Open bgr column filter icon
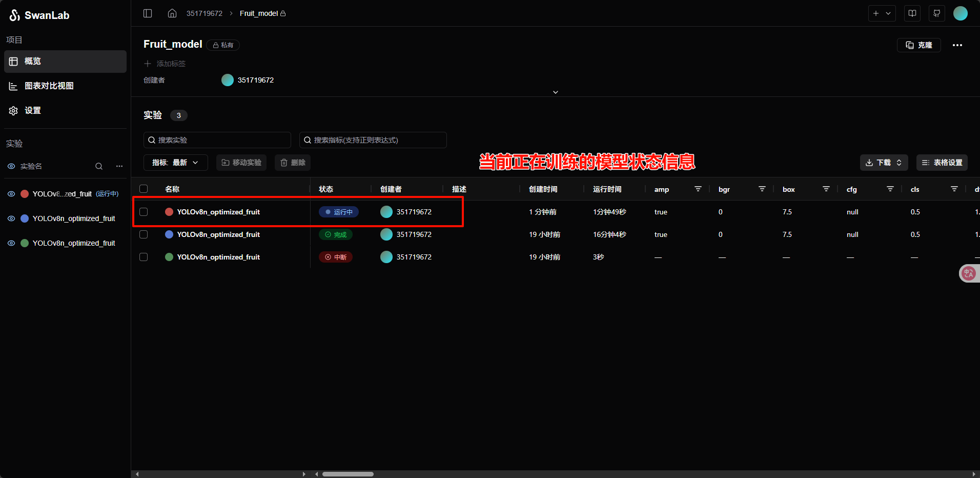Image resolution: width=980 pixels, height=478 pixels. 762,189
